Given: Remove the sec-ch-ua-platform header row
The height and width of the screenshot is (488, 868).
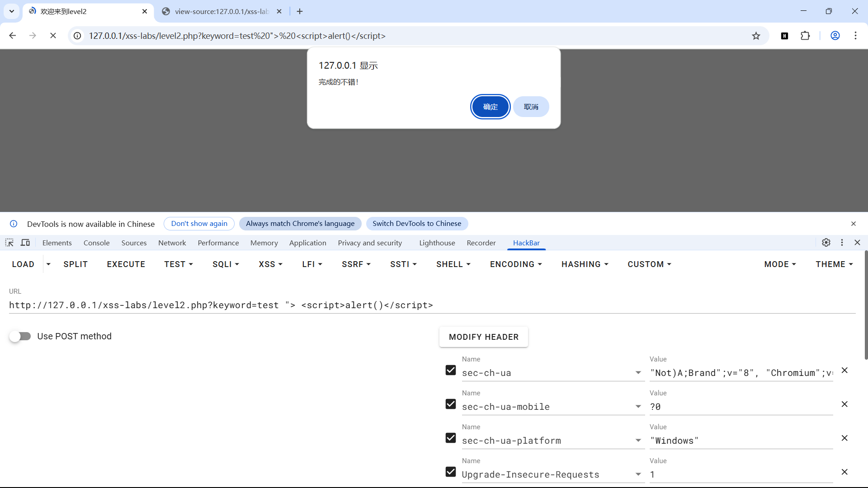Looking at the screenshot, I should 844,438.
